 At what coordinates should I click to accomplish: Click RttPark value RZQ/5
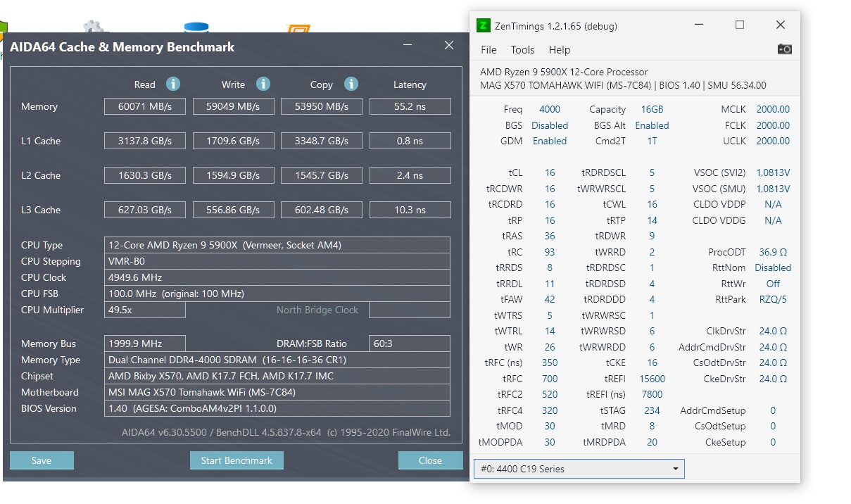click(773, 299)
